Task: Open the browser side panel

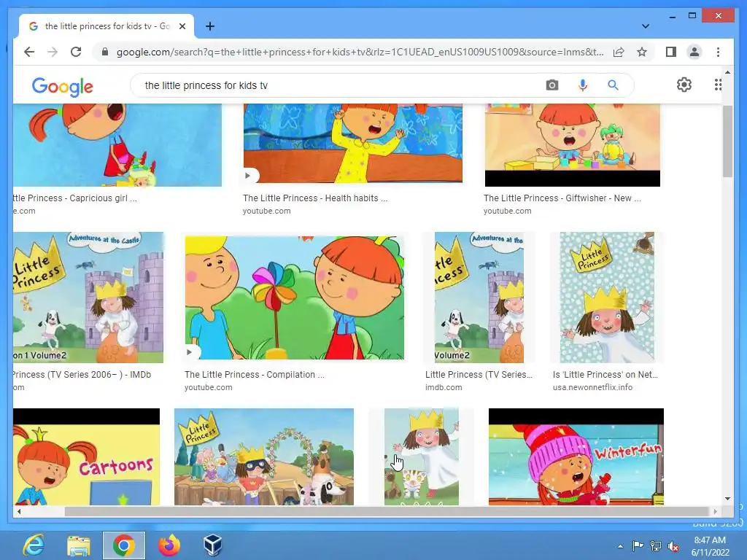Action: pyautogui.click(x=671, y=52)
